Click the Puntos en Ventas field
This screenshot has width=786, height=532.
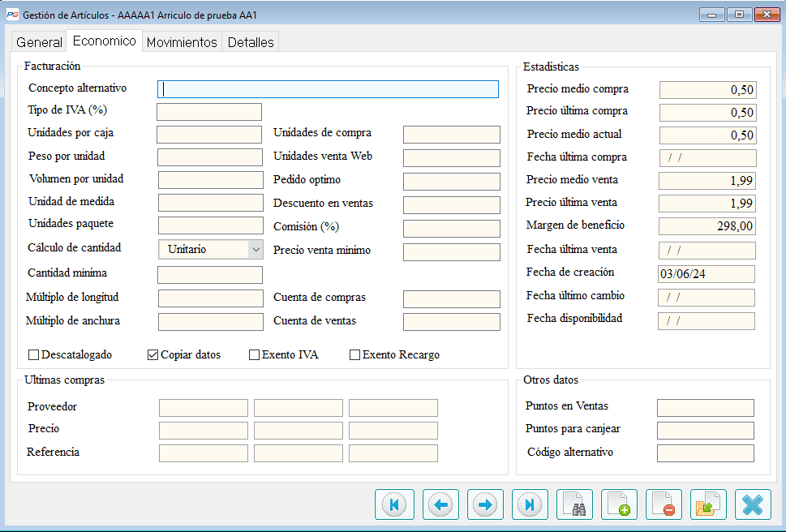706,408
